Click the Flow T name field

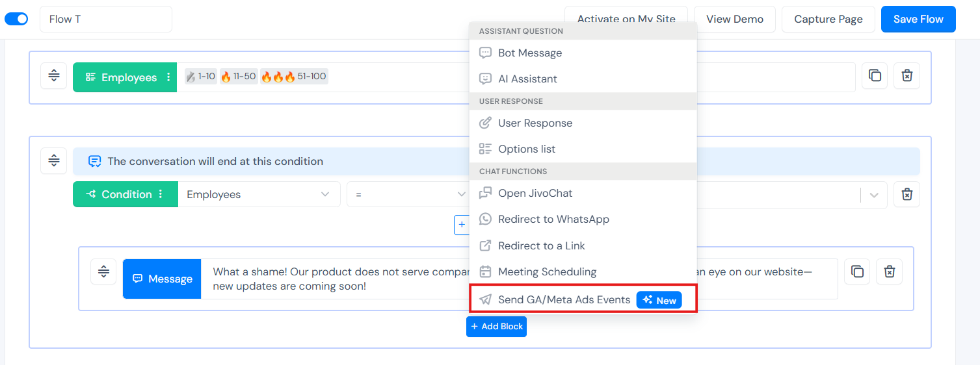click(x=106, y=19)
